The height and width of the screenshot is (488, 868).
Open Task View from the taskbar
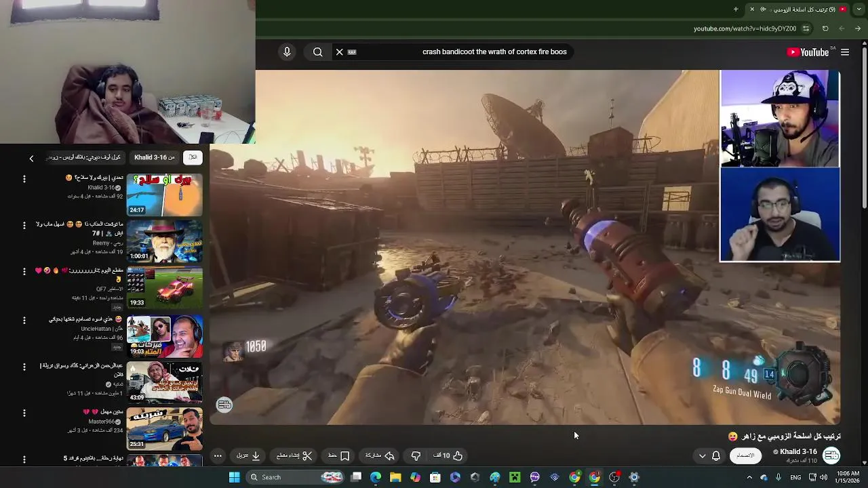356,477
